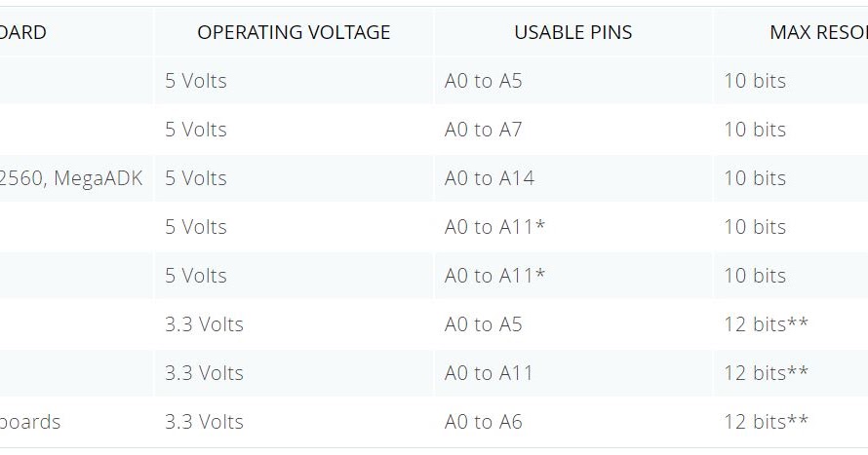The width and height of the screenshot is (868, 455).
Task: Click the A0 to A6 pins cell
Action: point(483,422)
